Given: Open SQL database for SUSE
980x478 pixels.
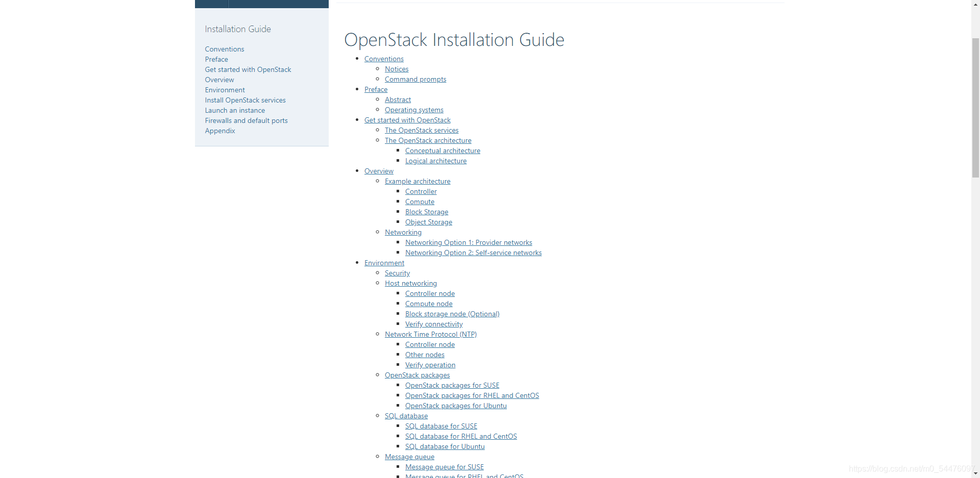Looking at the screenshot, I should click(442, 426).
